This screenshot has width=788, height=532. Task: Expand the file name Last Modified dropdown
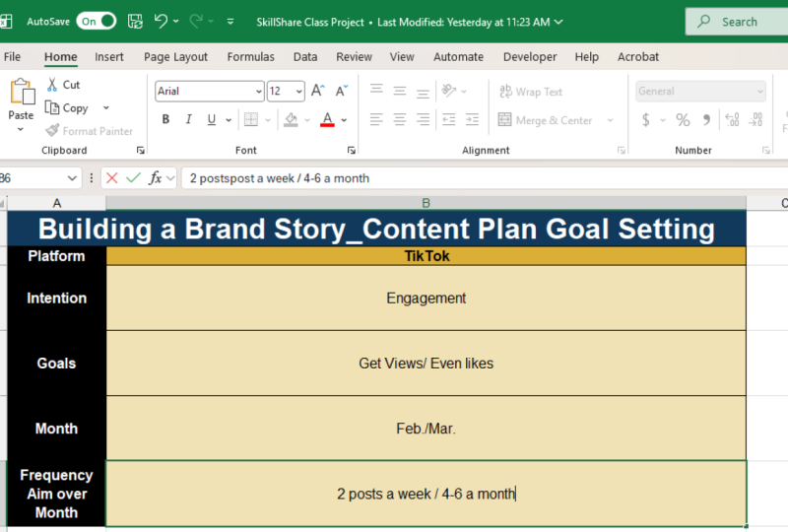pyautogui.click(x=558, y=22)
